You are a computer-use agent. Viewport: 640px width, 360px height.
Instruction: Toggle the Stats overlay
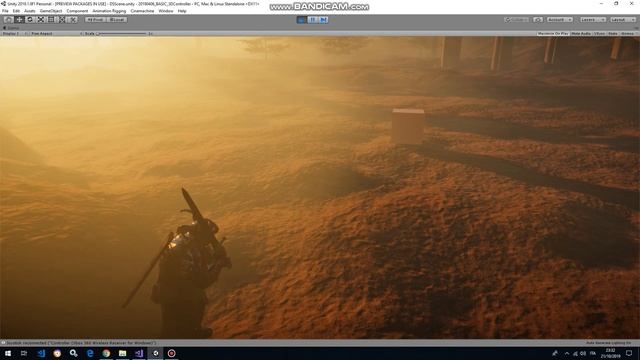pyautogui.click(x=613, y=33)
